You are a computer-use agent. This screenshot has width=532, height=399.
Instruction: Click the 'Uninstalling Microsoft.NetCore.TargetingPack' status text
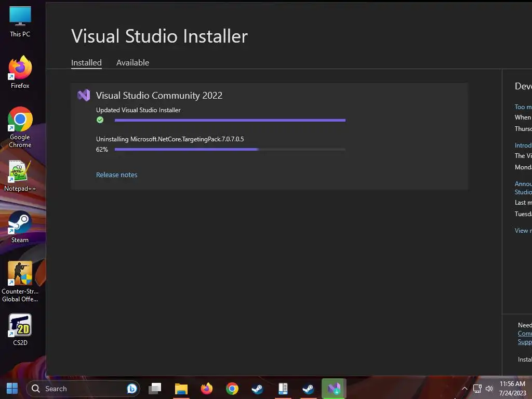click(x=170, y=139)
